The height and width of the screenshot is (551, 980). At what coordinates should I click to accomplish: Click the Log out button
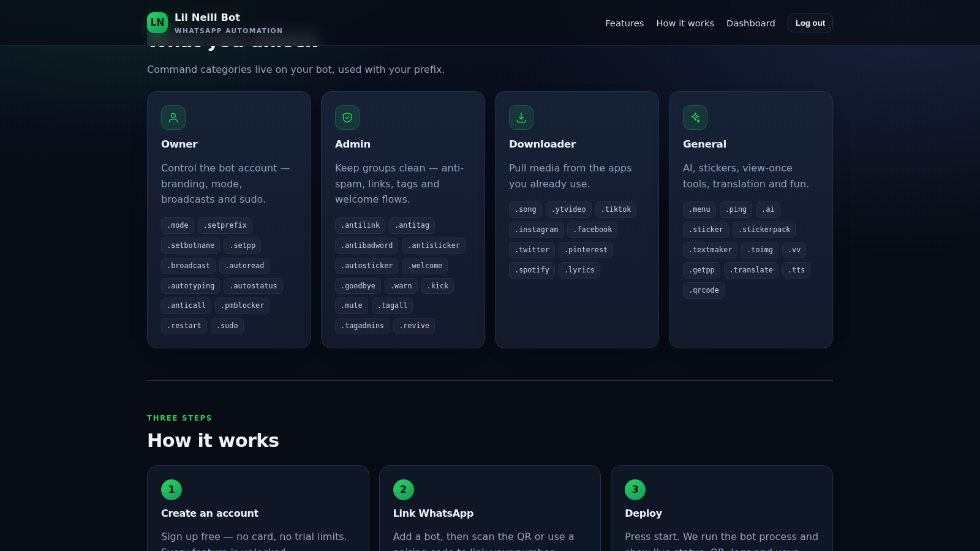click(810, 23)
